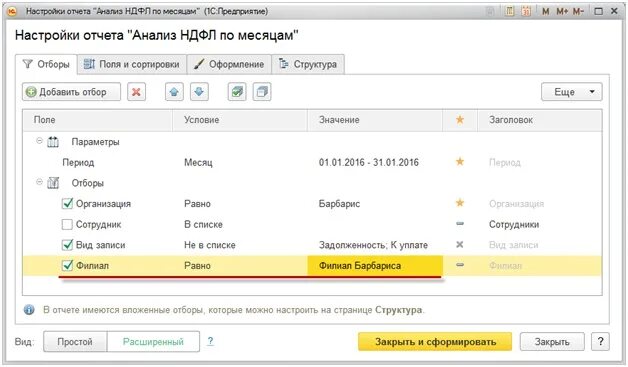Click the help link next to Расширенный
Screen dimensions: 628x367
pos(210,341)
